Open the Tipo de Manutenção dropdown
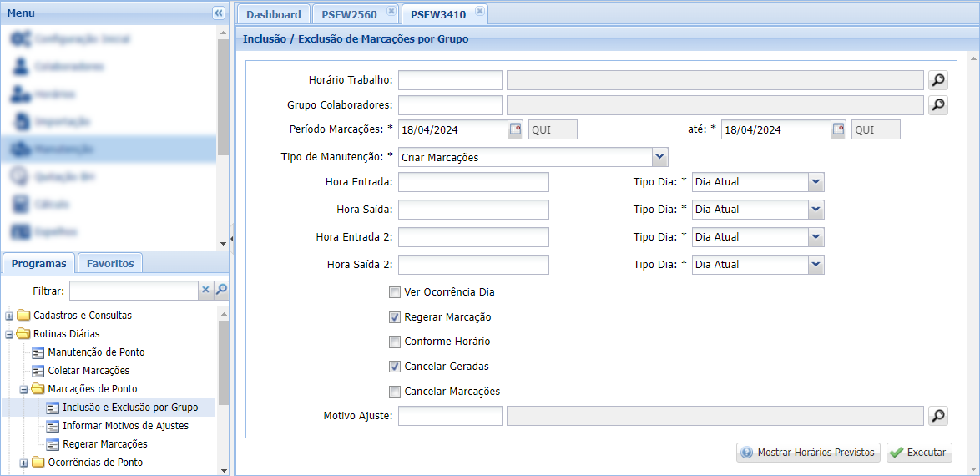 coord(659,157)
